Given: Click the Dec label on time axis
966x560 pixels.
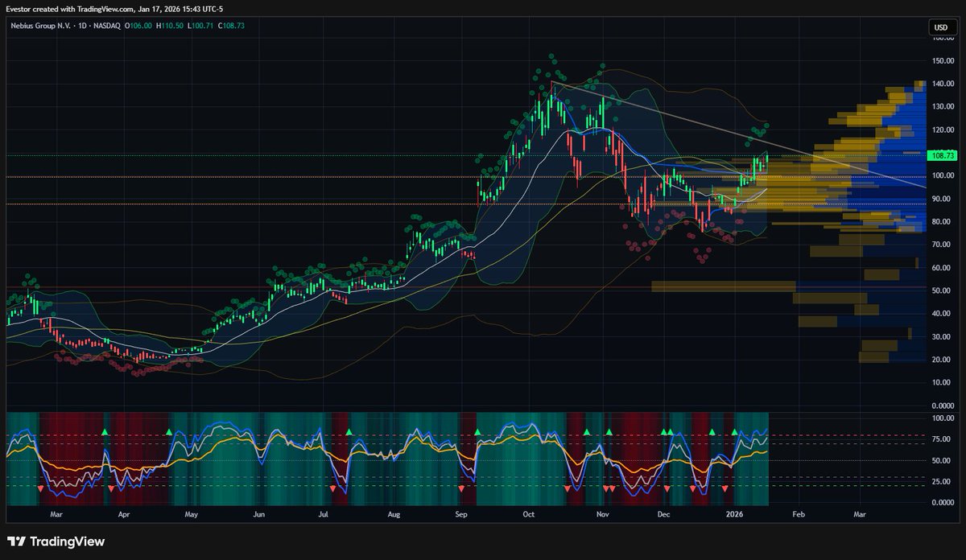Looking at the screenshot, I should point(664,513).
